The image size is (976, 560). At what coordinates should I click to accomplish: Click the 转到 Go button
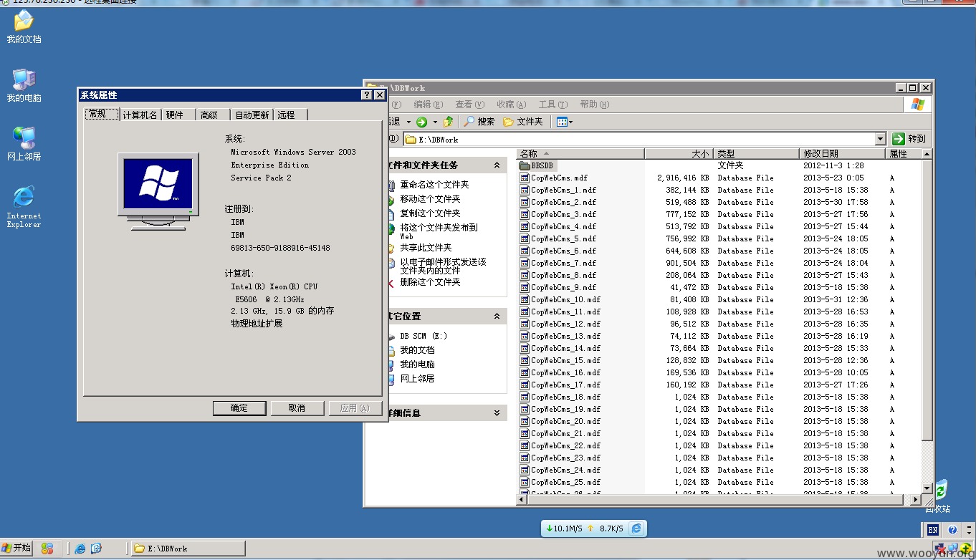pyautogui.click(x=909, y=139)
